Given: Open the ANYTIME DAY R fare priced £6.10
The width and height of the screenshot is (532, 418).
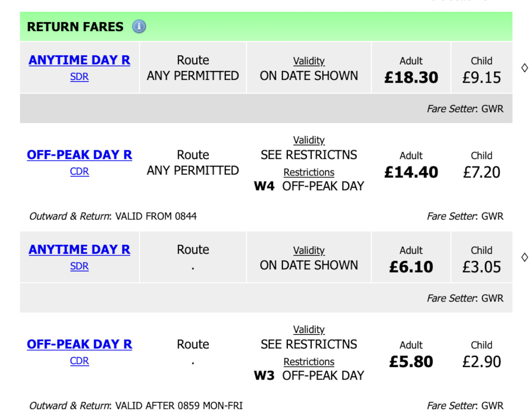Looking at the screenshot, I should pos(79,249).
